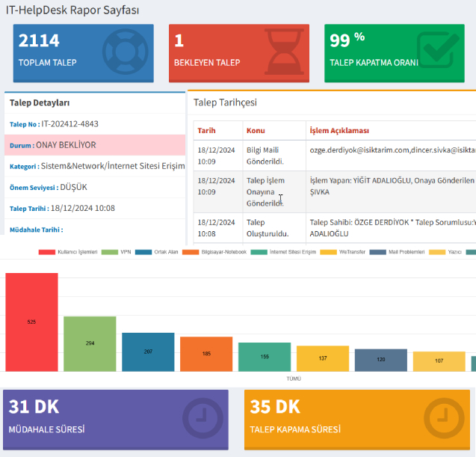This screenshot has height=457, width=476.
Task: Click the red bar showing 525
Action: coord(31,322)
